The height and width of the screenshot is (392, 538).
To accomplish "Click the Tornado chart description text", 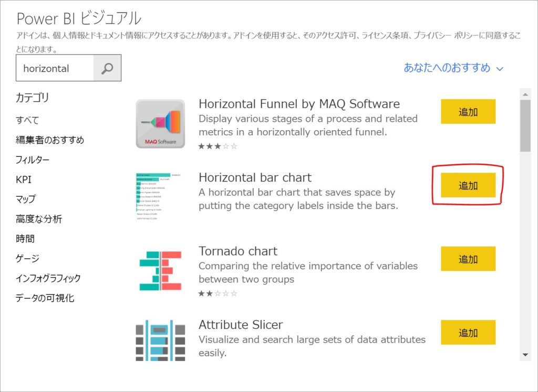I will 308,272.
